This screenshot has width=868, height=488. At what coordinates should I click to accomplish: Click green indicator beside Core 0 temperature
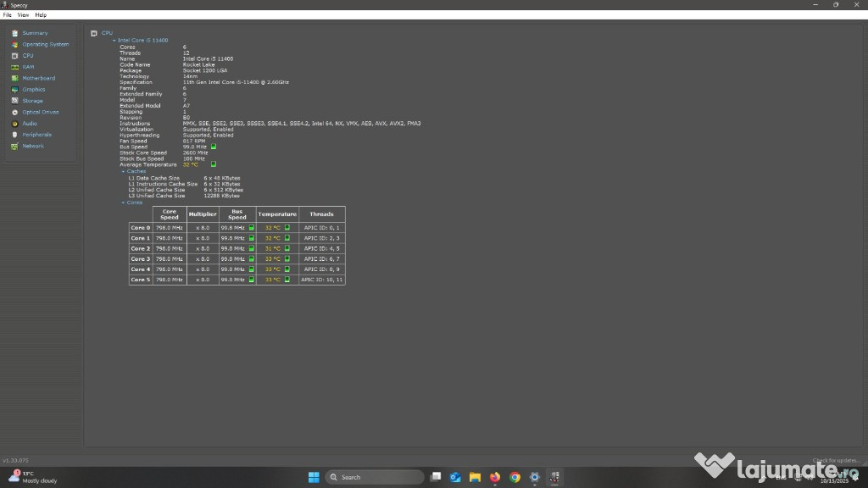(287, 228)
